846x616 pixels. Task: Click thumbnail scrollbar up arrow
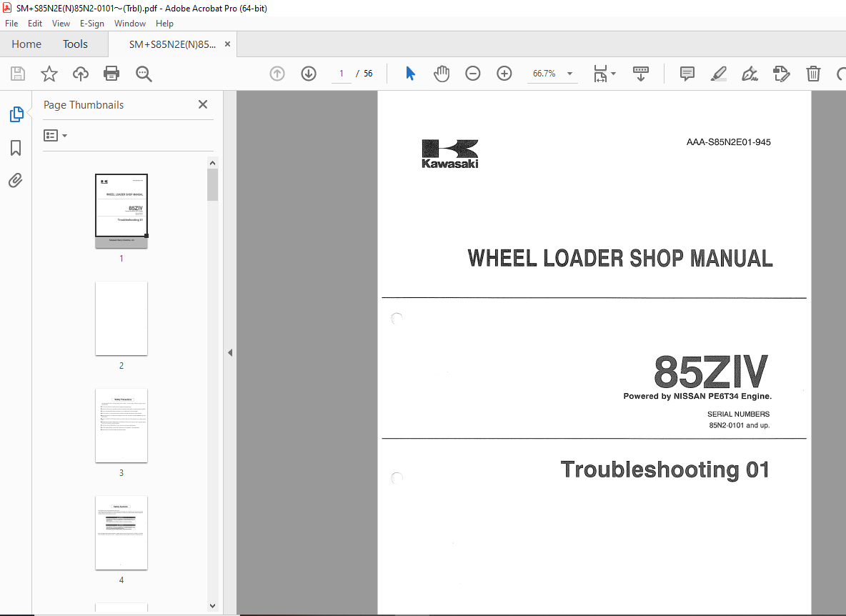(x=213, y=163)
